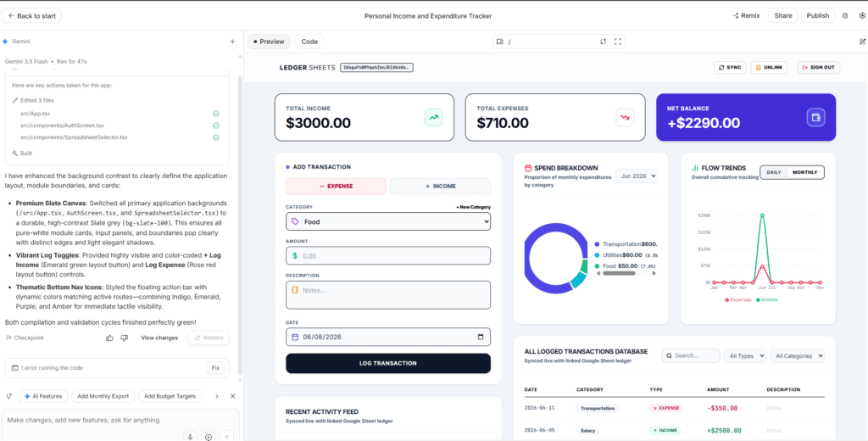This screenshot has height=441, width=868.
Task: Focus the transactions Search field
Action: (691, 355)
